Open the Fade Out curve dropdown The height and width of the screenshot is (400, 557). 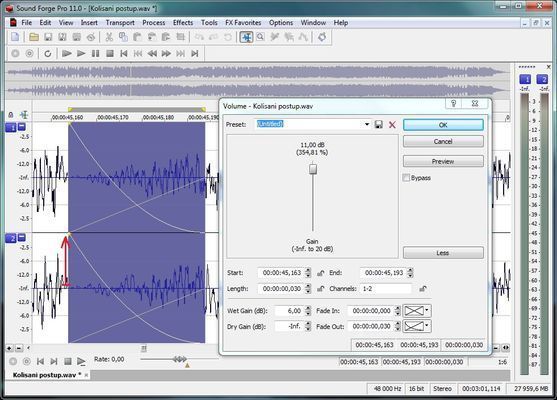point(427,326)
